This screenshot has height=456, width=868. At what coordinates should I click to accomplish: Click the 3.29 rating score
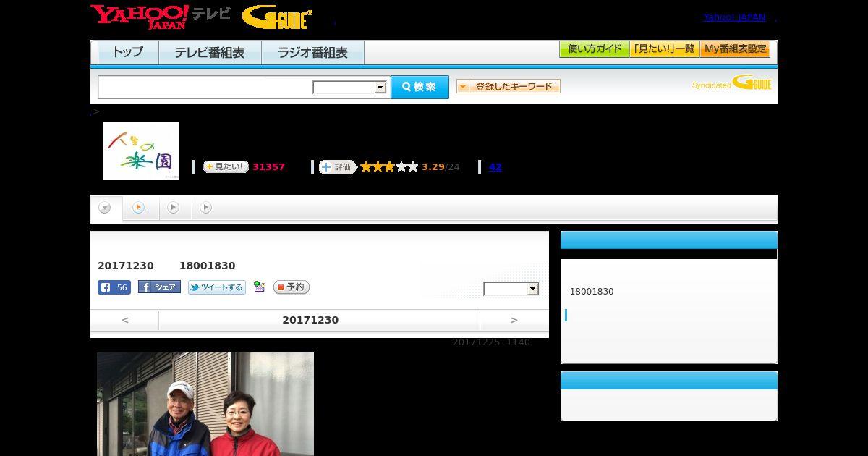click(433, 167)
